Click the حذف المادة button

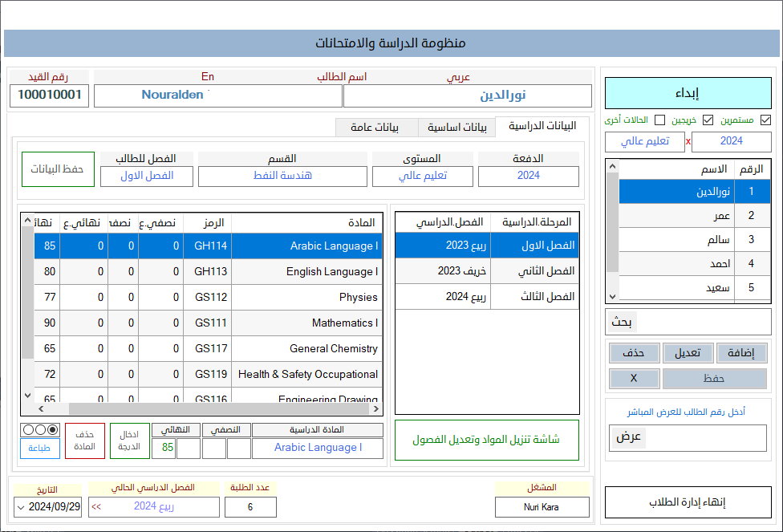85,441
